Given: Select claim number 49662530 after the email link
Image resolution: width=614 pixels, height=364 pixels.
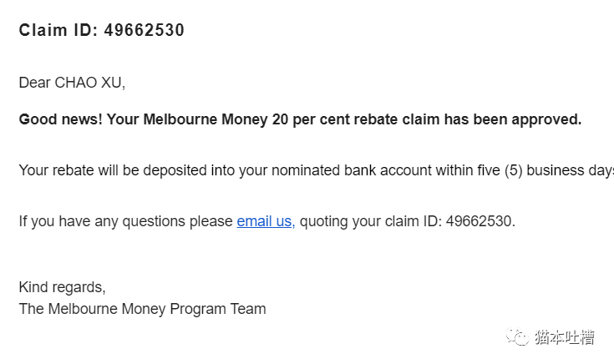Looking at the screenshot, I should pos(480,221).
